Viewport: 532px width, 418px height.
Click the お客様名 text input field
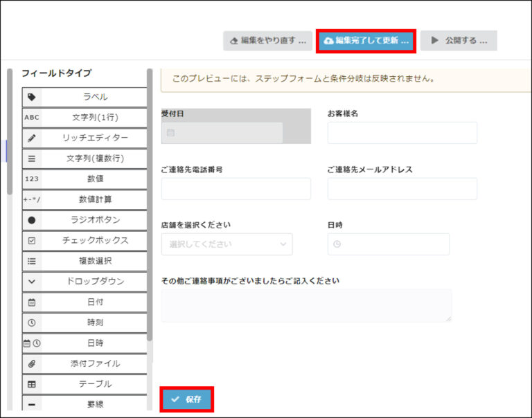click(402, 133)
